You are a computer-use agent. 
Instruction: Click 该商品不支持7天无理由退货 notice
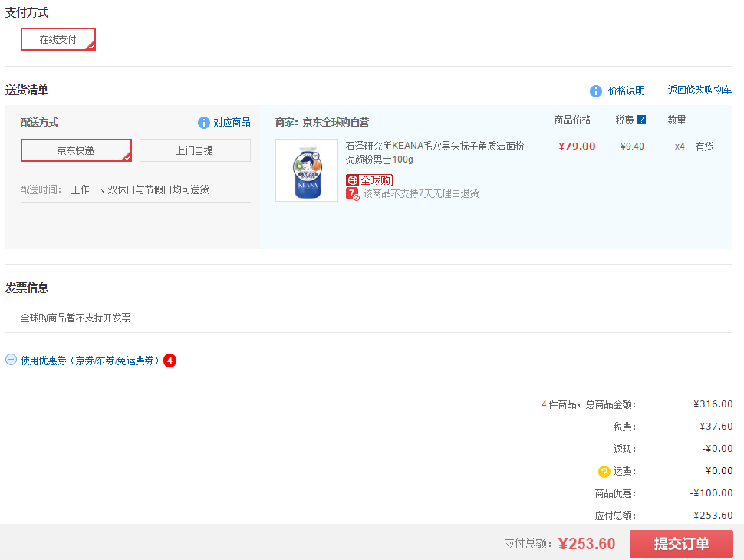[x=421, y=193]
